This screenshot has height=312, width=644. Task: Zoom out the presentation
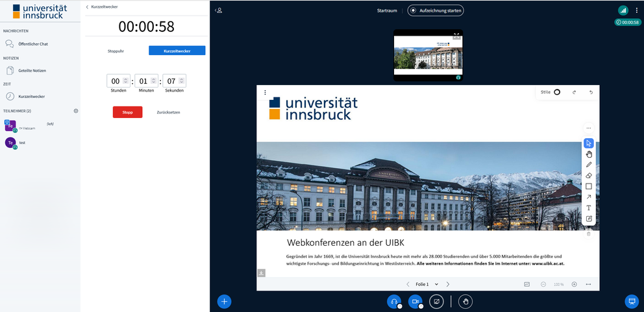click(x=543, y=284)
